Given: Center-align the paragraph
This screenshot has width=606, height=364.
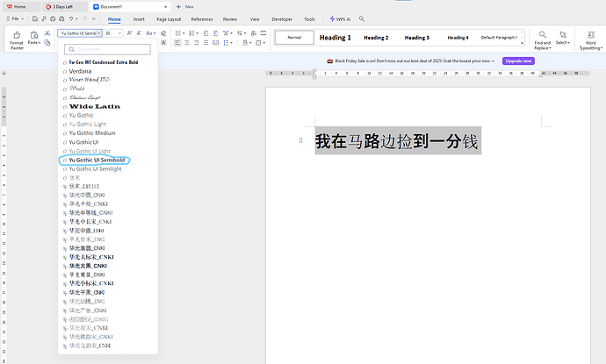Looking at the screenshot, I should (187, 42).
